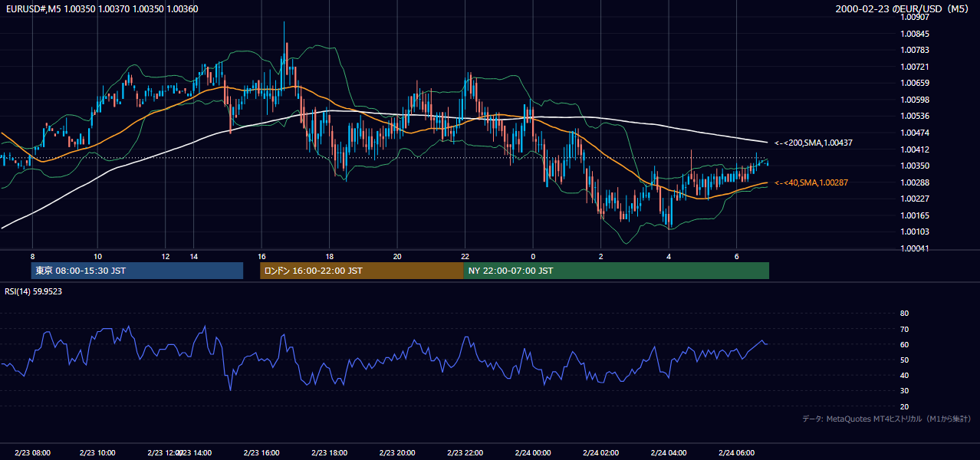Click the MetaQuotes MT4 data source note

[x=886, y=419]
